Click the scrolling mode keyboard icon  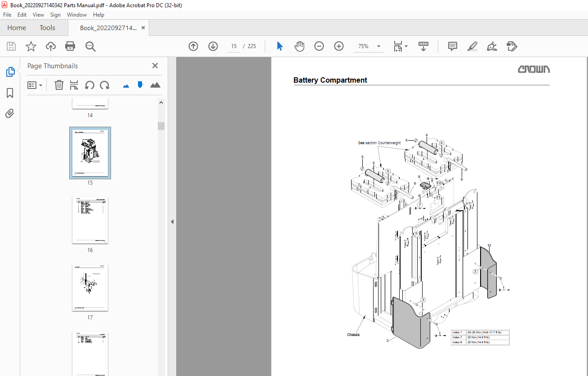coord(423,46)
